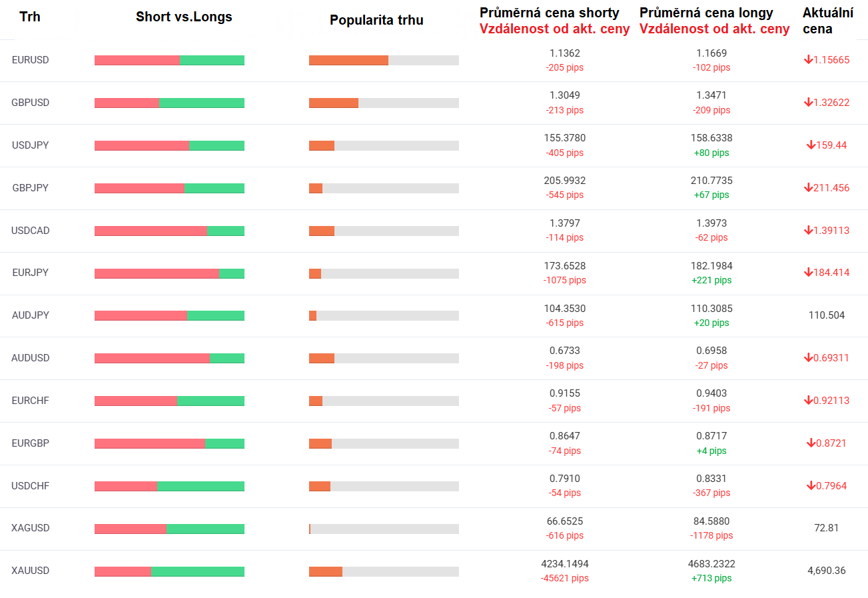Click the USDJPY down arrow next to 159.44
Viewport: 868px width, 598px height.
click(811, 145)
